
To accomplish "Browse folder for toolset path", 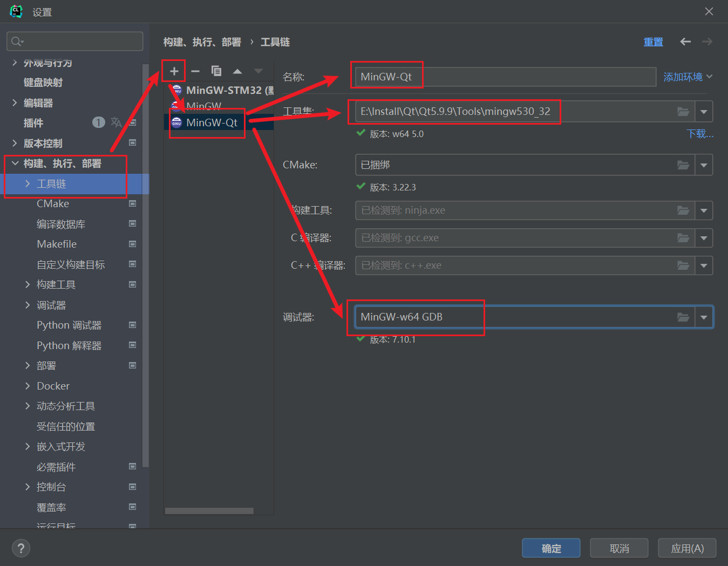I will 683,112.
